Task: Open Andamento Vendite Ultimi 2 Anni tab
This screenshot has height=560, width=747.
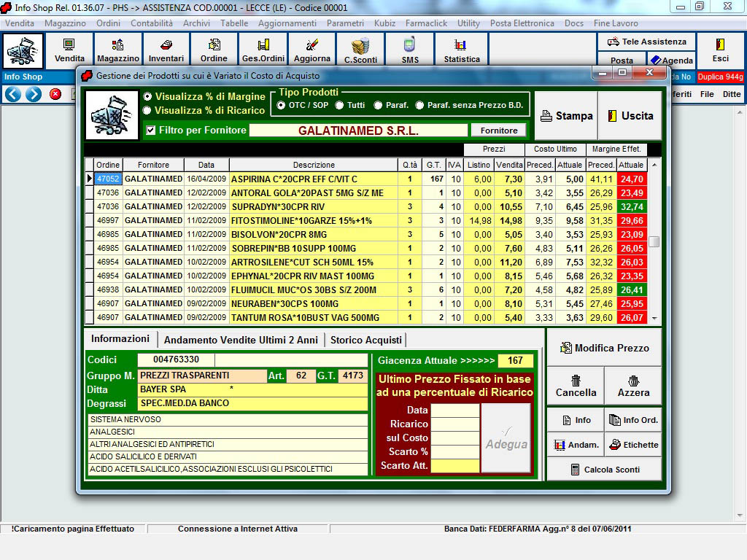Action: coord(241,340)
